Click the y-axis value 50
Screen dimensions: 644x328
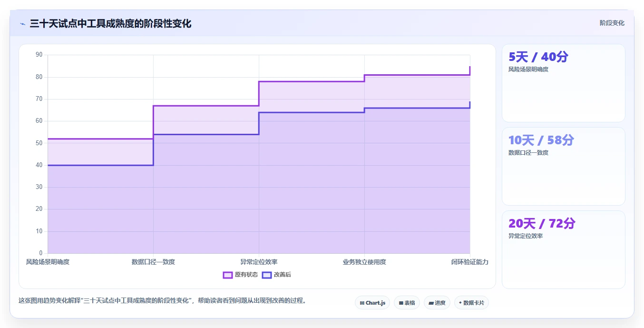(39, 143)
